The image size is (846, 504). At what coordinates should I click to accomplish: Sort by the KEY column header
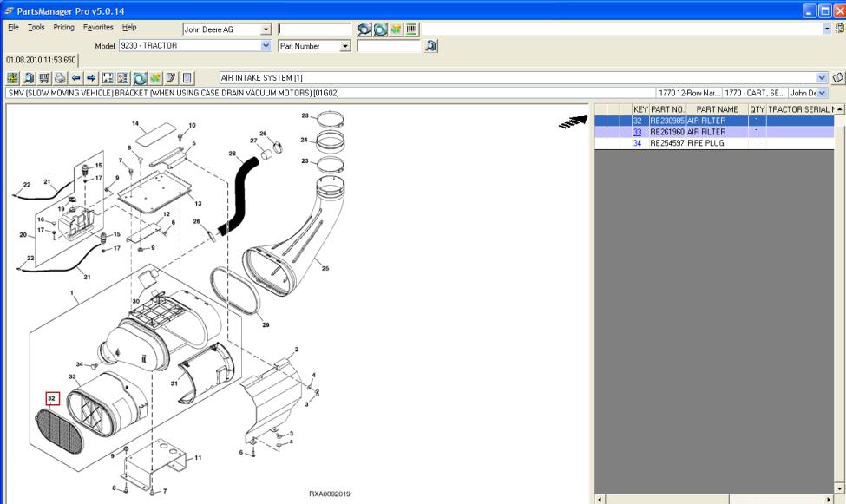[x=640, y=109]
